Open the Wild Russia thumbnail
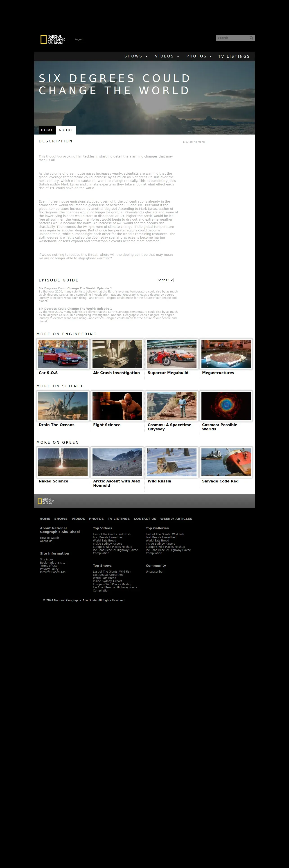This screenshot has height=868, width=289. [172, 462]
